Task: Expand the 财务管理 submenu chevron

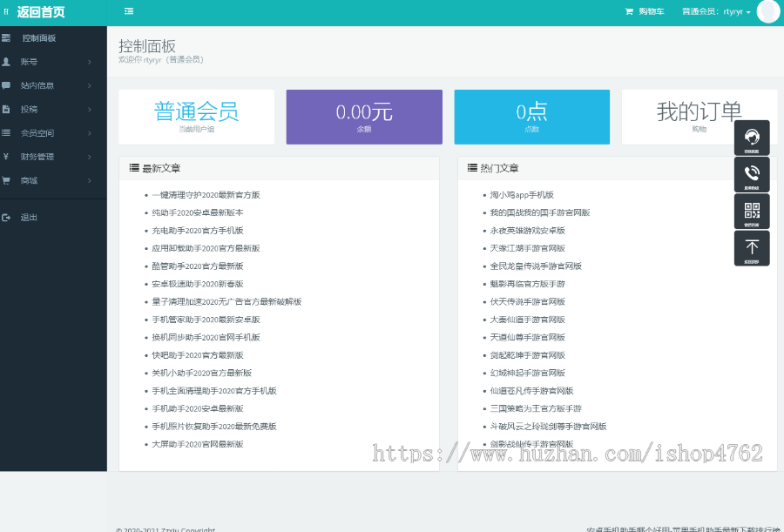Action: [x=90, y=157]
